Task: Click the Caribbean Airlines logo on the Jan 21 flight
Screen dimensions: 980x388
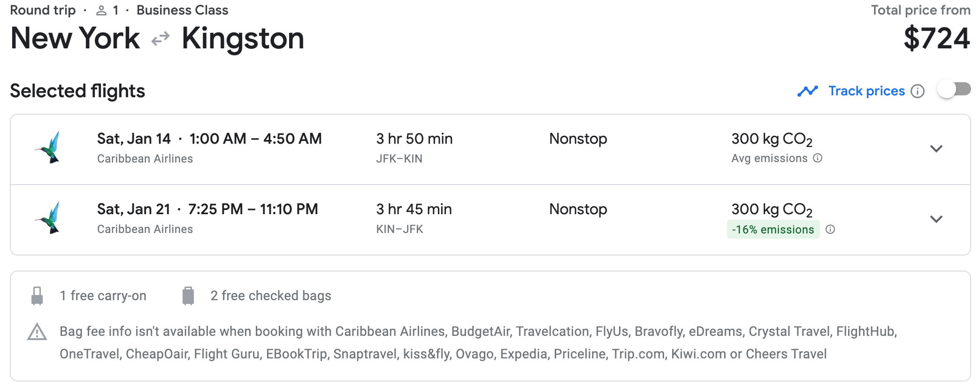Action: 48,218
